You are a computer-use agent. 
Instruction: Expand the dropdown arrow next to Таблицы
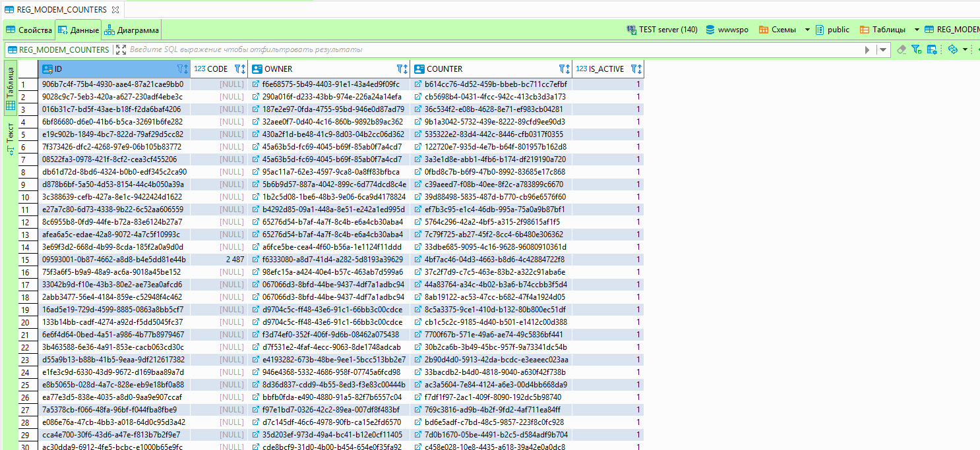point(917,30)
